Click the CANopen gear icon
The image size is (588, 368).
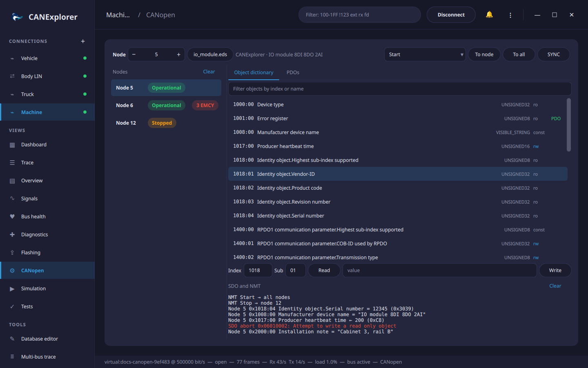(12, 271)
